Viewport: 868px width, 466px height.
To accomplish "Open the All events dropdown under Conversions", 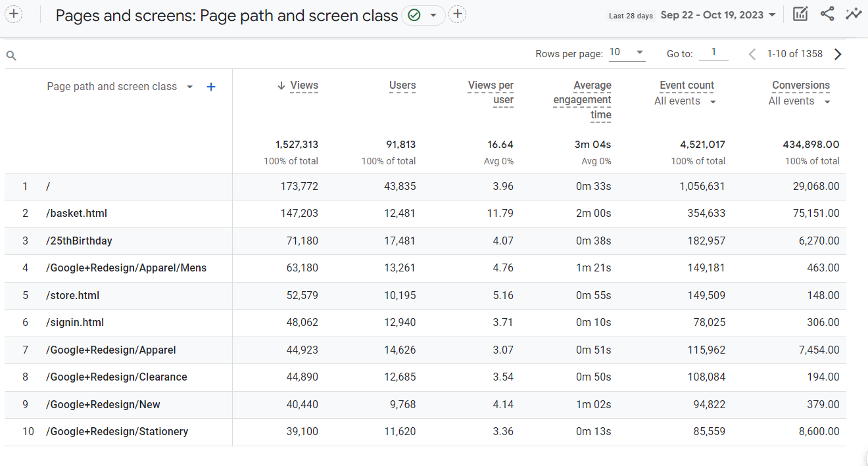I will pyautogui.click(x=798, y=101).
